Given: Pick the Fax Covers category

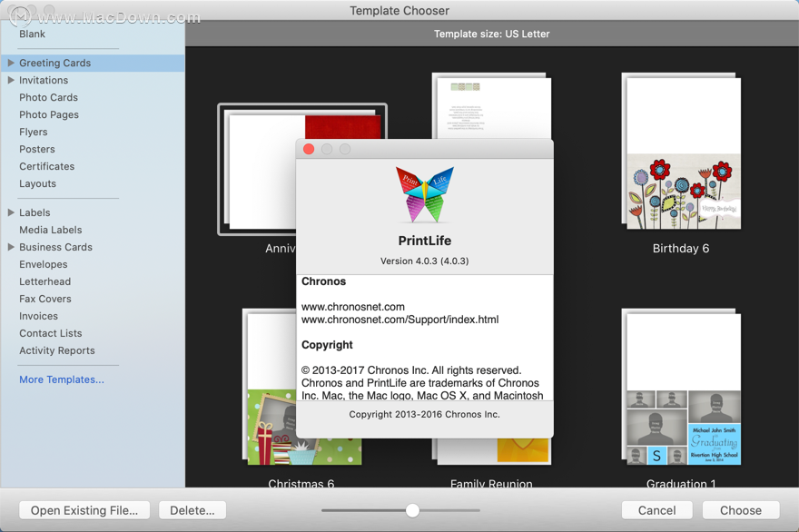Looking at the screenshot, I should (45, 299).
